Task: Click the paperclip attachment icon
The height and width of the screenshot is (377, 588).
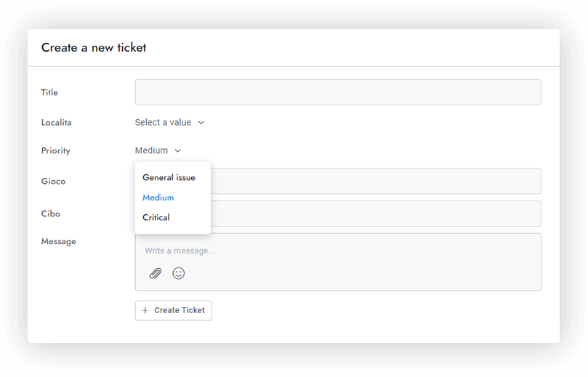Action: pos(156,273)
